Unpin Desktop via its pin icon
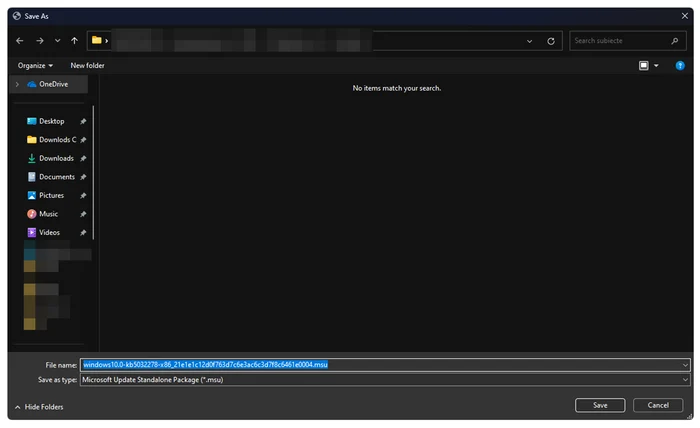This screenshot has width=700, height=428. 83,121
